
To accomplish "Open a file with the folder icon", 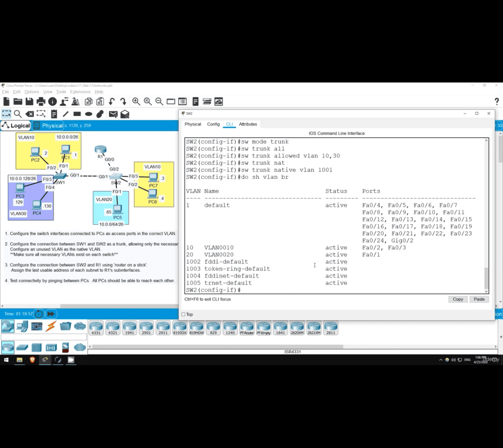I will coord(18,102).
